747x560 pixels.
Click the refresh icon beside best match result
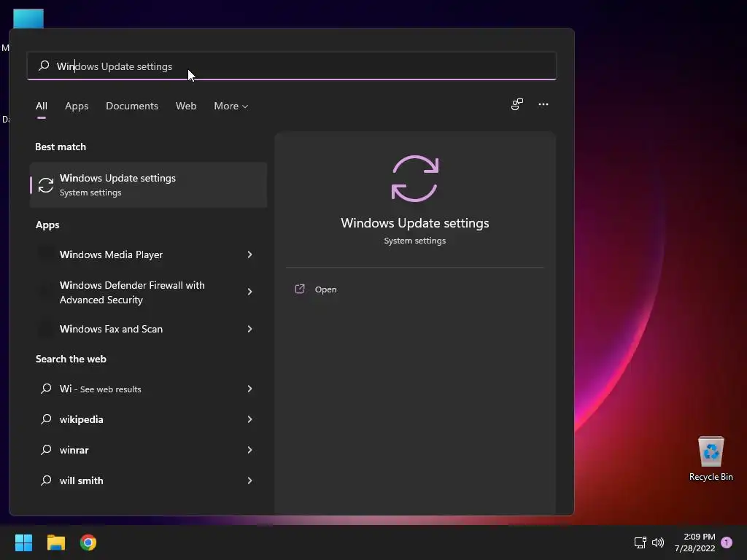46,185
